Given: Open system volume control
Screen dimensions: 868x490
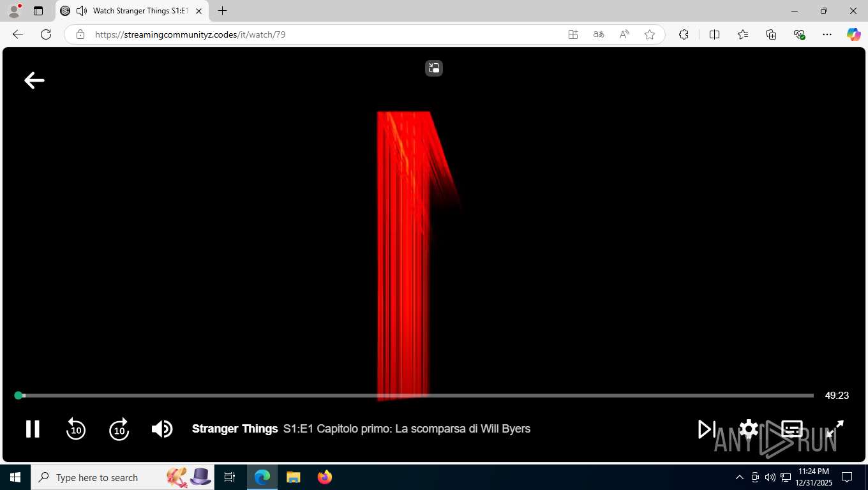Looking at the screenshot, I should [770, 477].
